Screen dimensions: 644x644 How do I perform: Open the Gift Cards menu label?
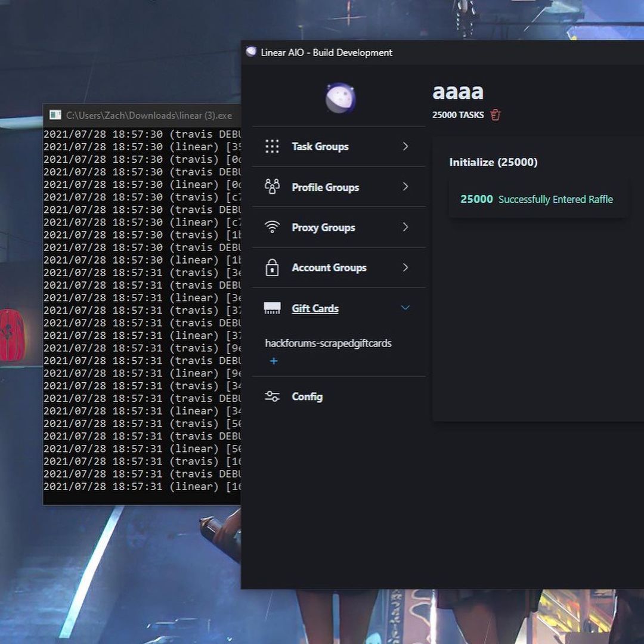(x=315, y=308)
